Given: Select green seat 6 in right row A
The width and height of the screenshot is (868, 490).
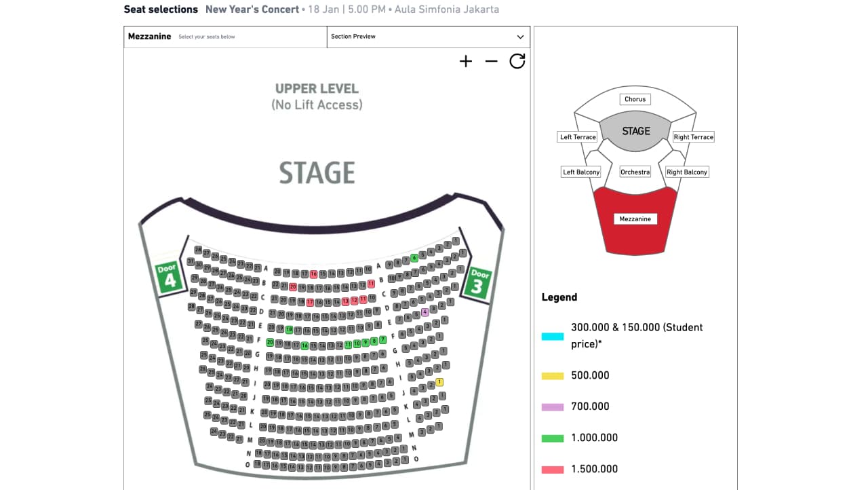Looking at the screenshot, I should pyautogui.click(x=414, y=258).
